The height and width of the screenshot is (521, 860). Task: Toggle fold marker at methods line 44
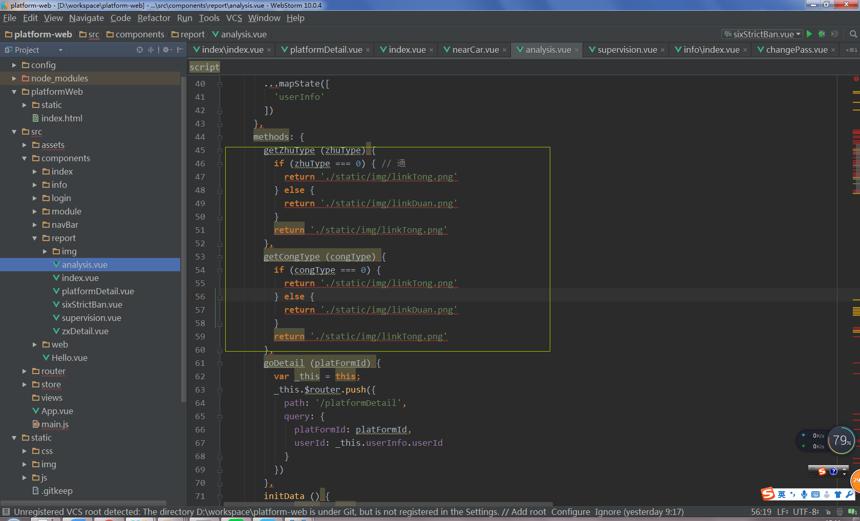[x=219, y=137]
